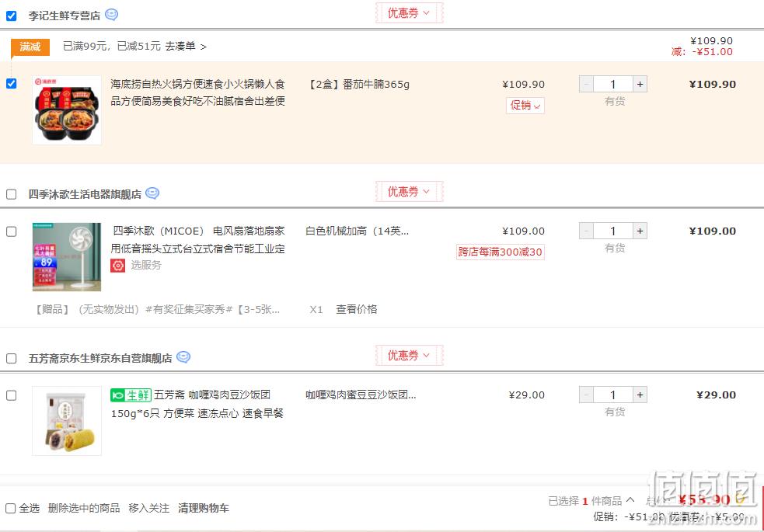Toggle the 全选 select-all checkbox
Screen dimensions: 764x532
[10, 508]
